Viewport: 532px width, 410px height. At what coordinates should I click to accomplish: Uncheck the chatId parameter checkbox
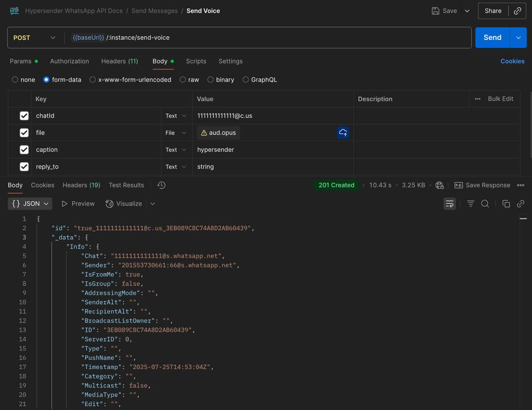pyautogui.click(x=24, y=116)
